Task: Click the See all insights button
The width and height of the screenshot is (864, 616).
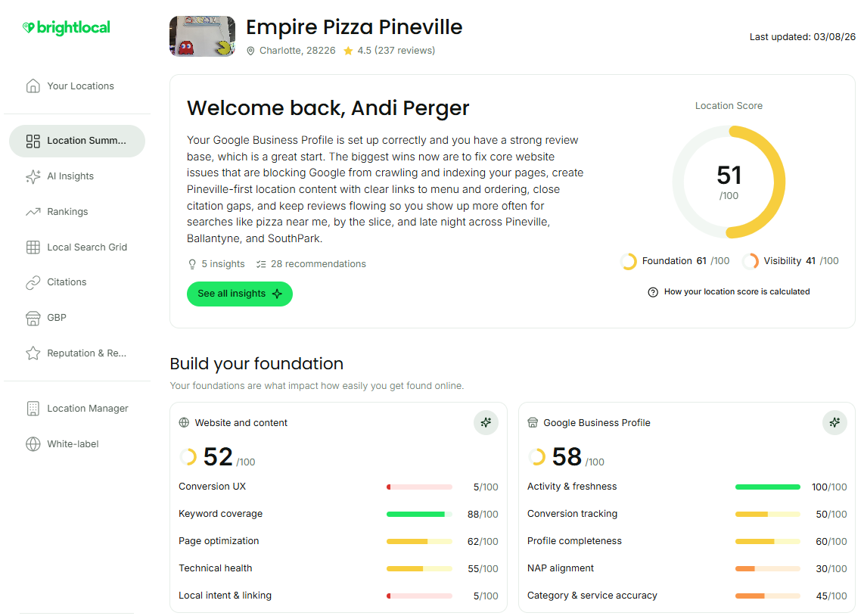Action: (x=240, y=294)
